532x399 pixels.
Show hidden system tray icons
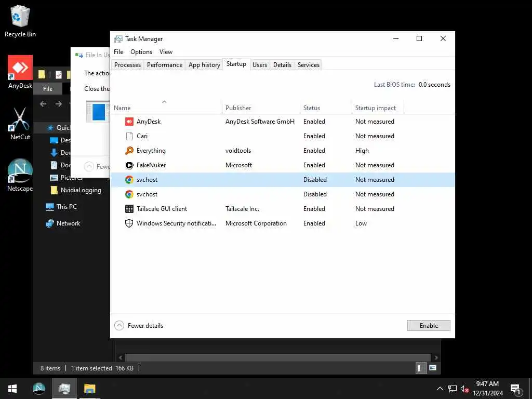tap(440, 389)
